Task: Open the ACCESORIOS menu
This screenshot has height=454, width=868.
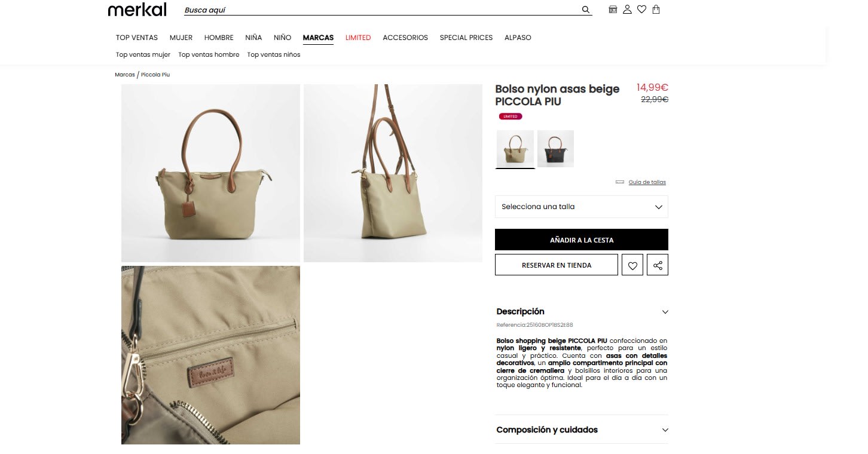Action: [405, 38]
